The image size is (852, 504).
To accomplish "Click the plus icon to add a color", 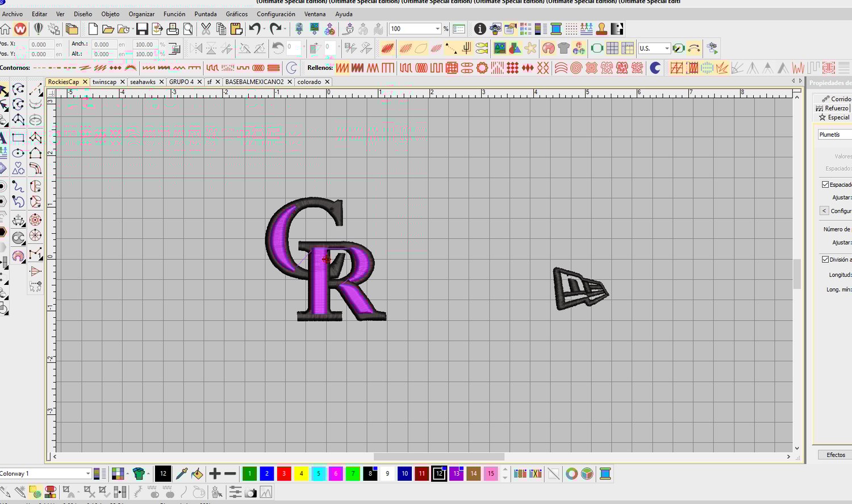I will click(215, 473).
